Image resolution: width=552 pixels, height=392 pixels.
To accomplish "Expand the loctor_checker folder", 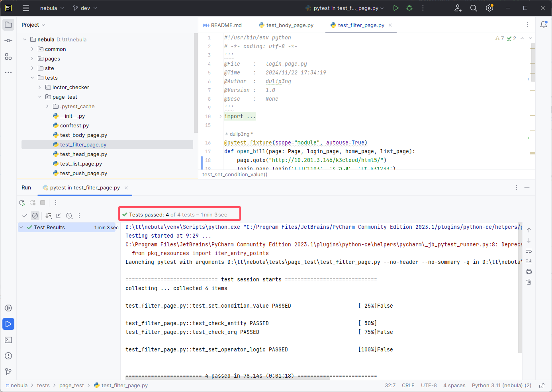I will (x=40, y=87).
